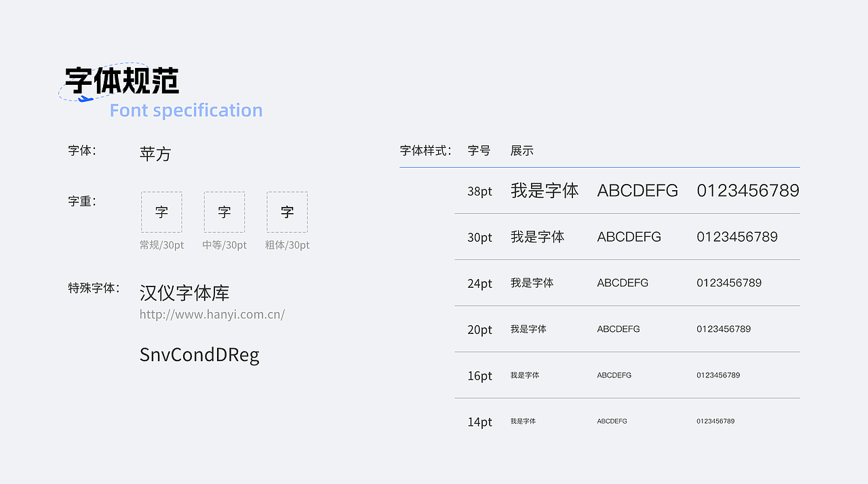Open the http://www.hanyi.com.cn/ link
The image size is (868, 484).
click(212, 314)
